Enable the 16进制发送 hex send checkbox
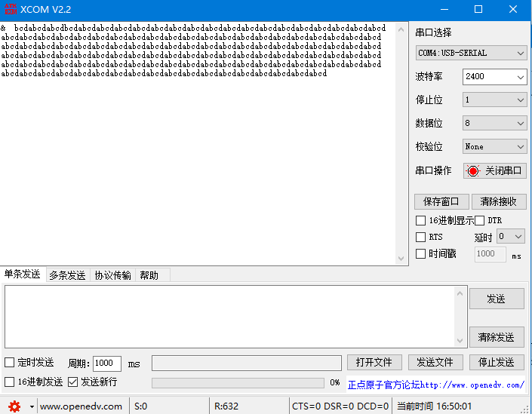Viewport: 532px width, 414px height. tap(9, 382)
